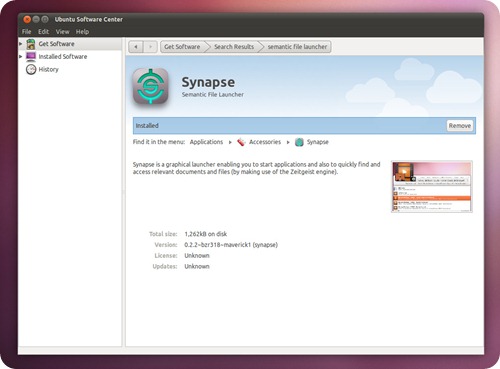Expand the Get Software tree arrow
Image resolution: width=500 pixels, height=369 pixels.
tap(21, 44)
